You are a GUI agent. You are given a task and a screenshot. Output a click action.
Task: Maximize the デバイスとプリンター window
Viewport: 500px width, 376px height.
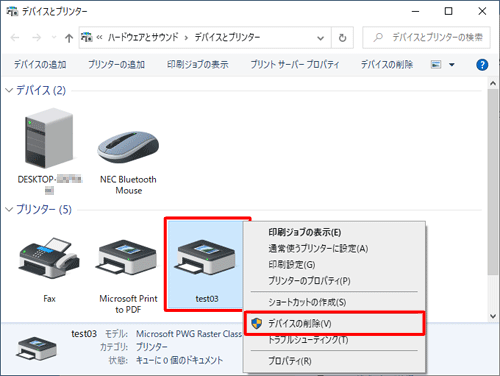[x=449, y=11]
